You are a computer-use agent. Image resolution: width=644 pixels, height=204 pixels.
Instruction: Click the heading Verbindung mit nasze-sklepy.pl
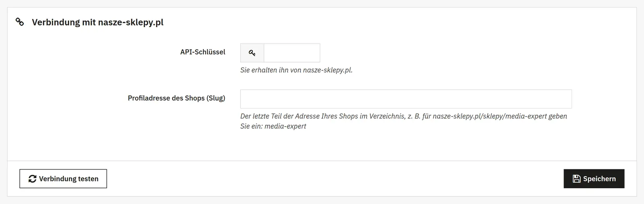pyautogui.click(x=98, y=22)
